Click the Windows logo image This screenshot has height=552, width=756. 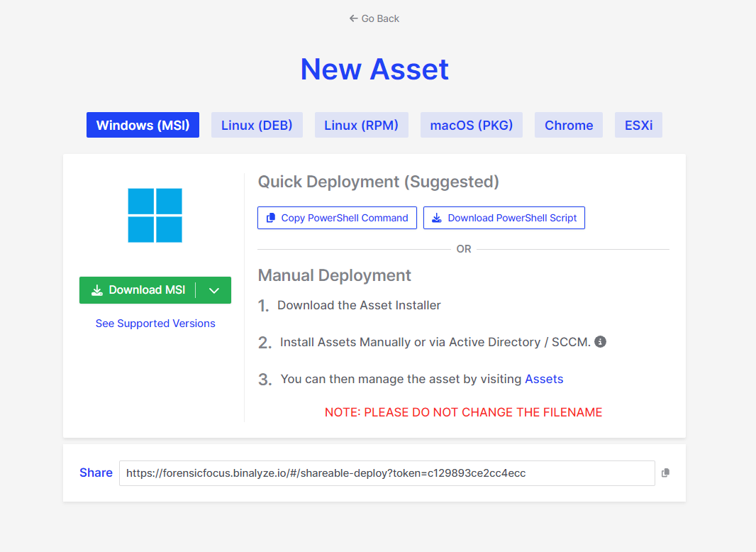click(x=155, y=215)
